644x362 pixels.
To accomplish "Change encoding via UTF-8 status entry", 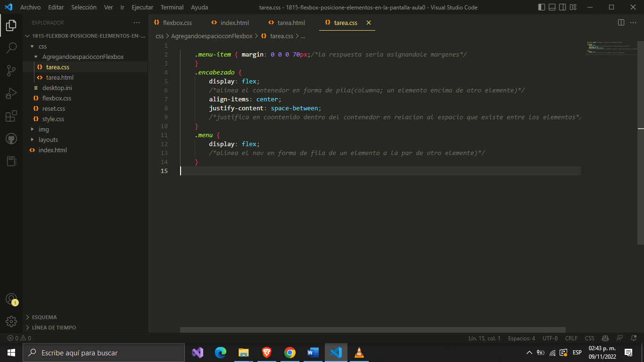I will click(550, 338).
